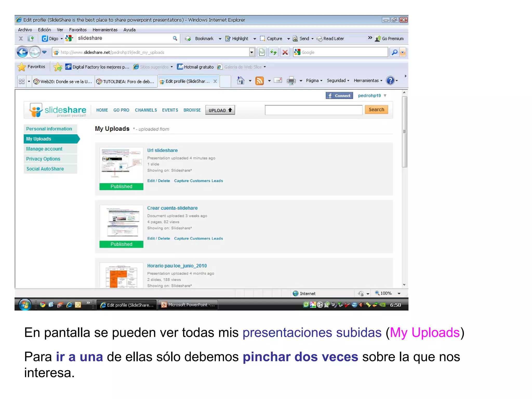Click the Diigo search magnifier icon
This screenshot has width=532, height=399.
[175, 38]
